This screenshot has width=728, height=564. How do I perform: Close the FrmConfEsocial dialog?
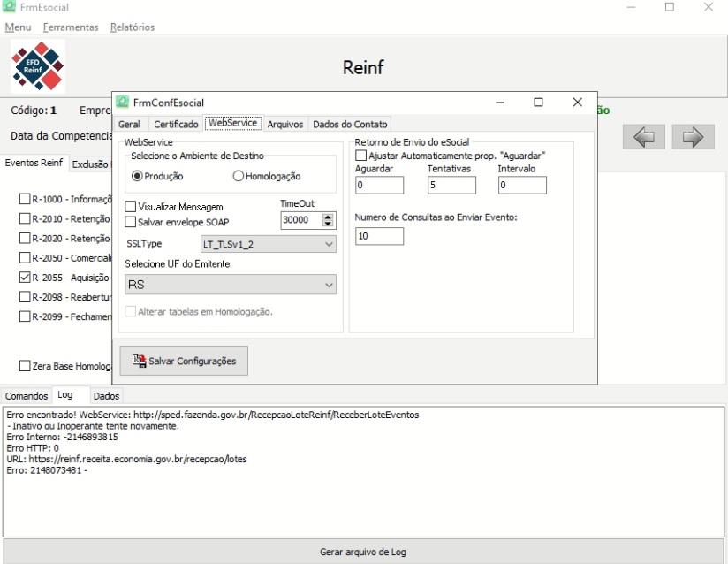(x=577, y=103)
